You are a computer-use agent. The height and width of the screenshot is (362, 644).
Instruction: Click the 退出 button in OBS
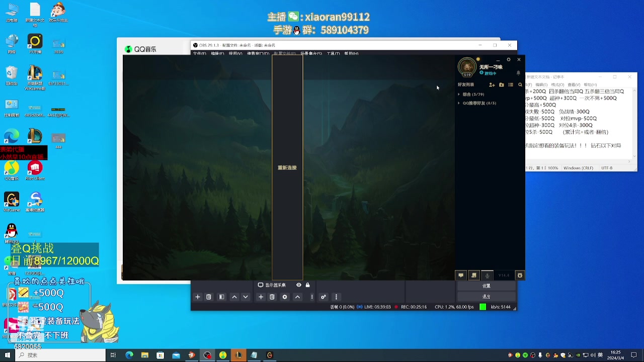point(487,297)
